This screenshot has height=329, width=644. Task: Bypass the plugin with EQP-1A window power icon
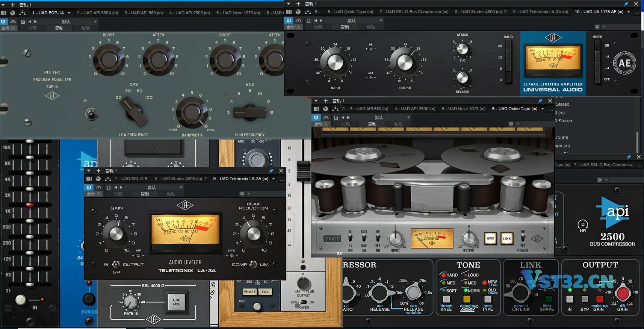point(3,21)
